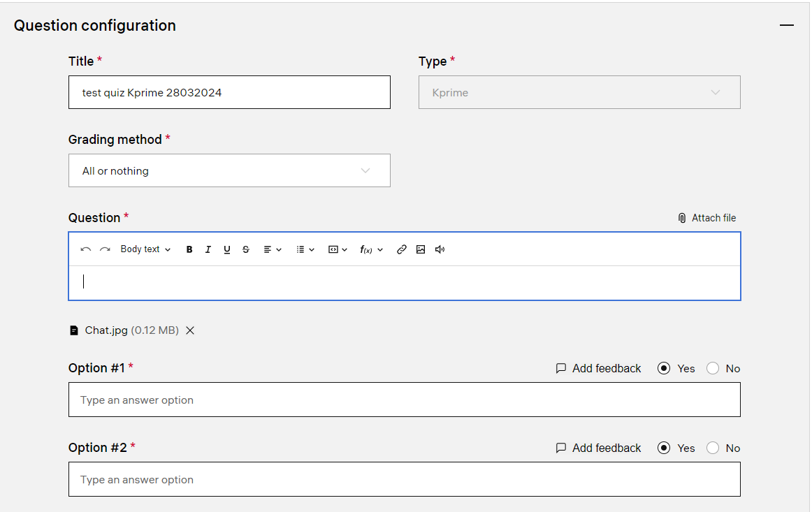Click the Option #1 answer input field
Image resolution: width=812 pixels, height=512 pixels.
point(404,400)
